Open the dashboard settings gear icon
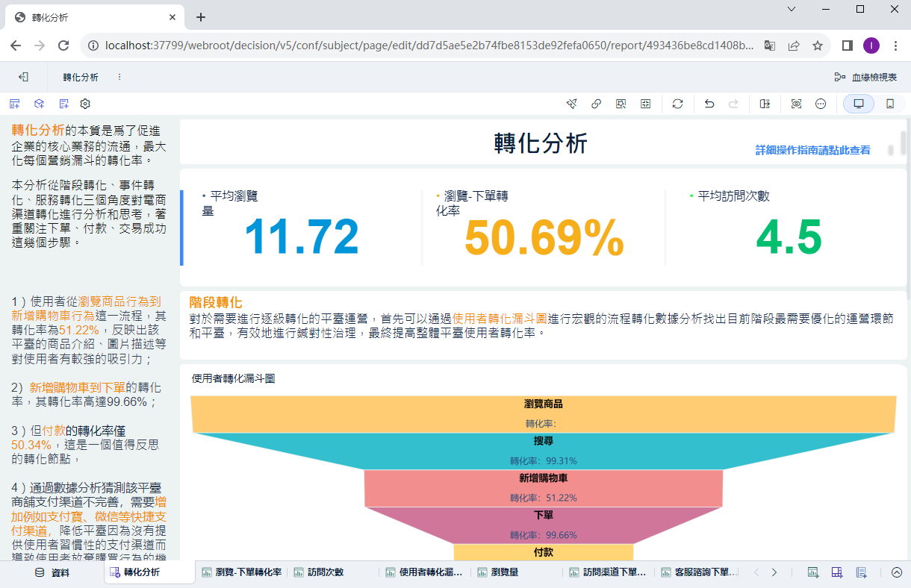The height and width of the screenshot is (588, 911). pos(84,104)
